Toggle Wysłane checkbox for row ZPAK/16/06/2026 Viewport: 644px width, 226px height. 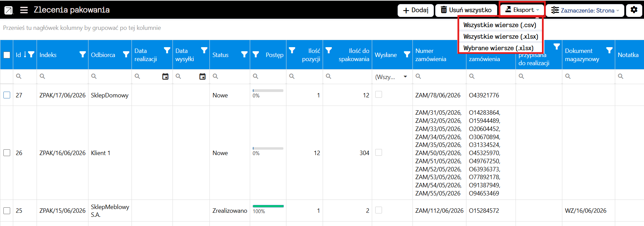click(x=379, y=152)
